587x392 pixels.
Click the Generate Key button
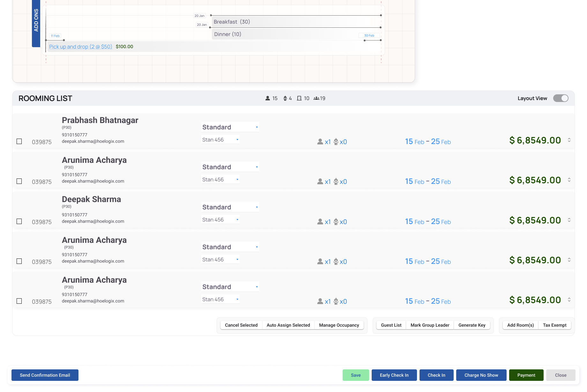pos(472,325)
